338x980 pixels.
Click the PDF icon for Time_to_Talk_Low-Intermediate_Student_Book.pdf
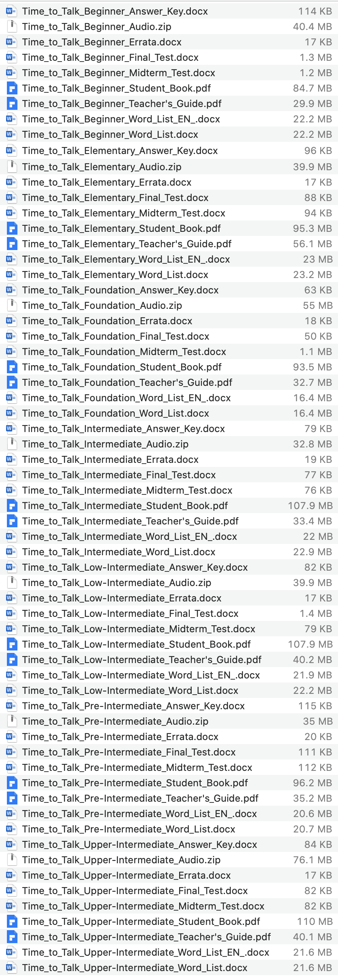pyautogui.click(x=11, y=644)
